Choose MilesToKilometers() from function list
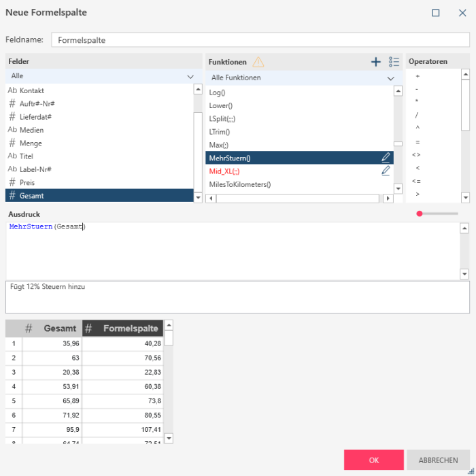 pyautogui.click(x=240, y=184)
